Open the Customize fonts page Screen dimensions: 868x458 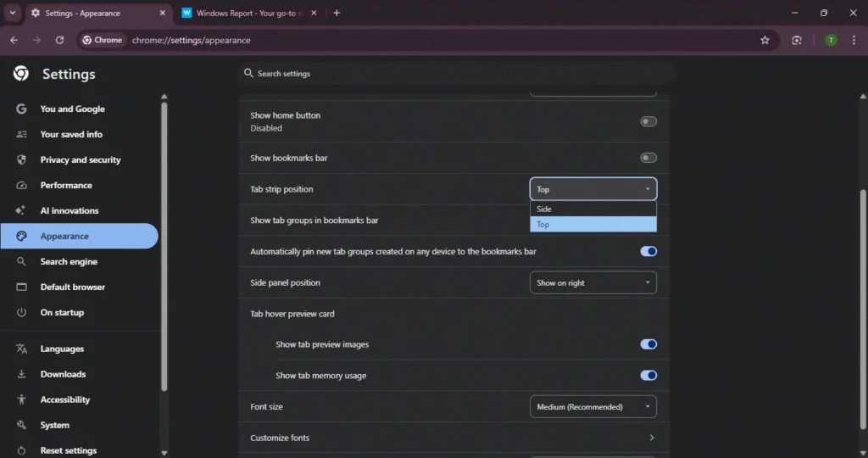pos(453,438)
